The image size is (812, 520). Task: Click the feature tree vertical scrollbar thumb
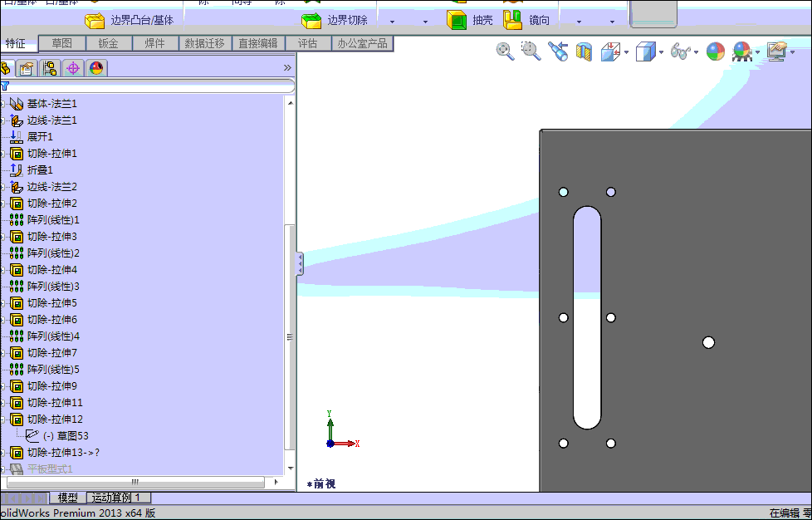(291, 336)
